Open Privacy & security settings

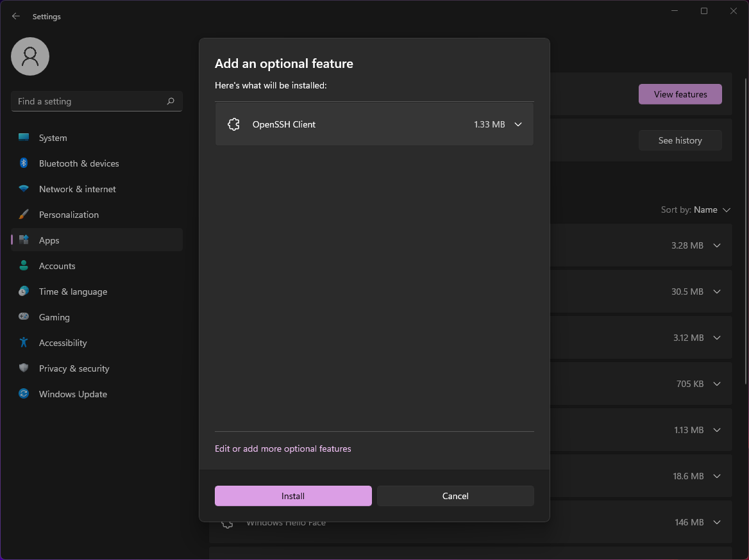coord(96,368)
